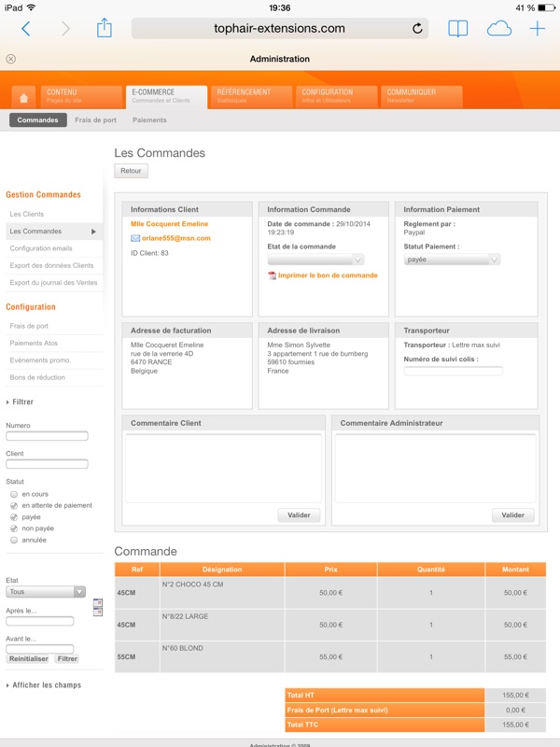Tap the Safari back arrow
This screenshot has height=747, width=560.
tap(25, 29)
